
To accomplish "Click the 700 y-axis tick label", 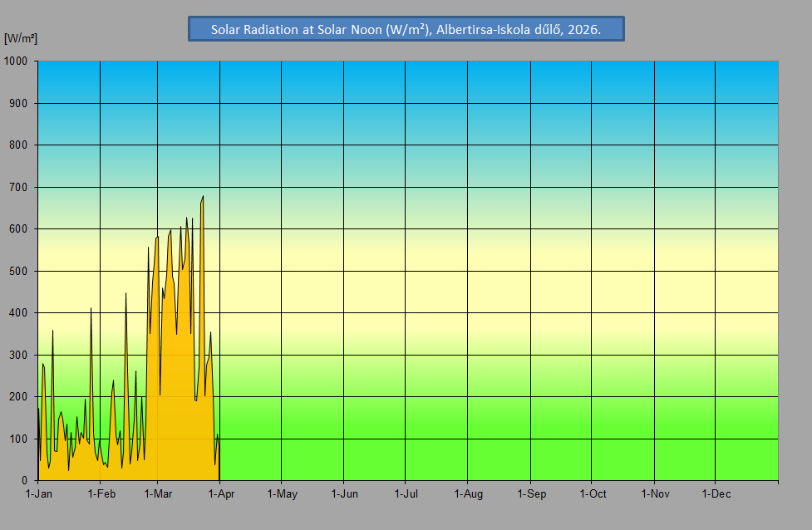I will (x=19, y=187).
